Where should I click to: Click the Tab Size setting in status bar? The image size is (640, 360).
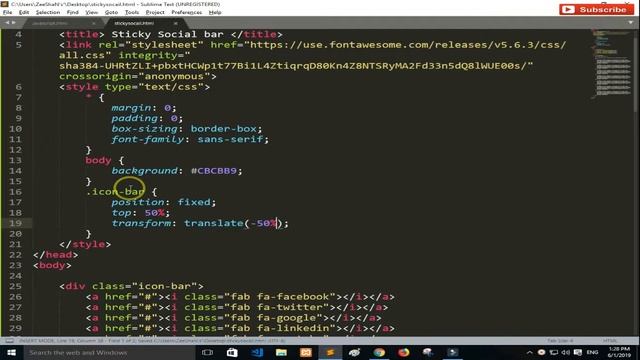[560, 340]
